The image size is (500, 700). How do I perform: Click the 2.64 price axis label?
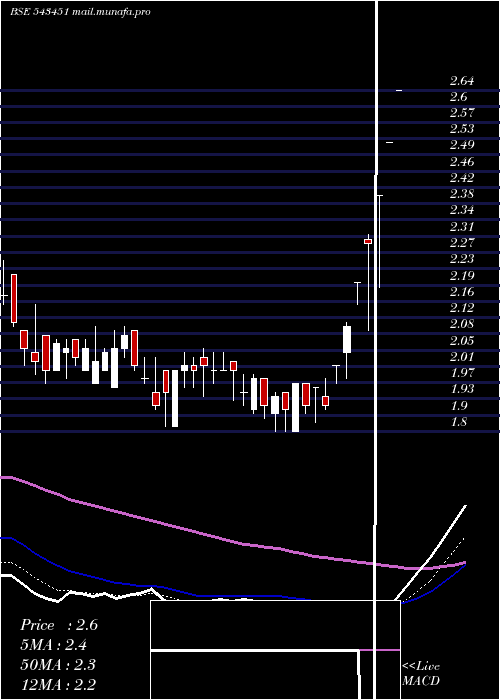coord(462,81)
